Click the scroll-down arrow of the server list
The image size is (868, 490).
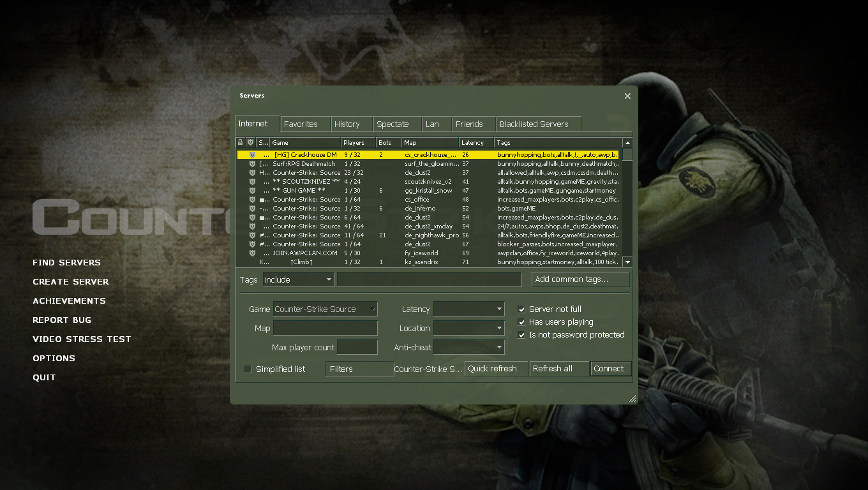(627, 262)
